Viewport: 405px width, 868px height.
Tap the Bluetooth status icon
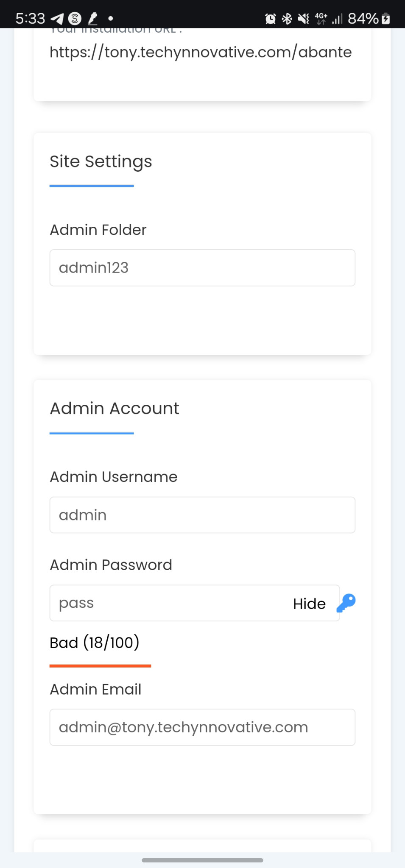(287, 19)
